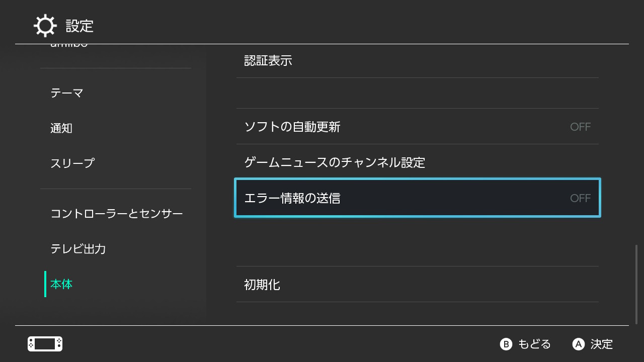Click the 設定 title text
The width and height of the screenshot is (644, 362).
tap(79, 26)
